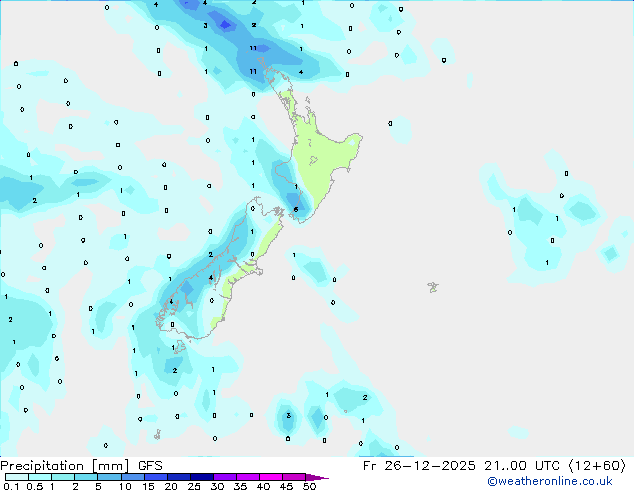Click legend value label '0.1'
The width and height of the screenshot is (634, 490).
(x=11, y=486)
